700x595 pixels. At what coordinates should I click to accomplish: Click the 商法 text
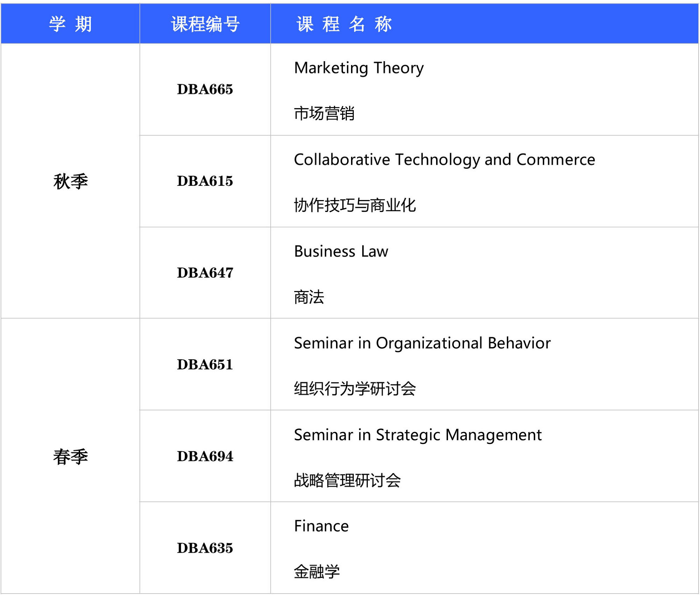[309, 297]
